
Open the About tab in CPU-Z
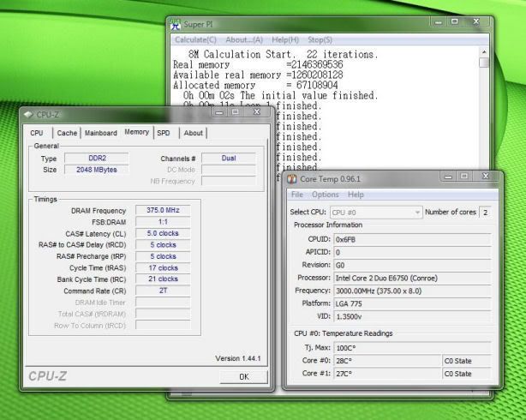(194, 133)
